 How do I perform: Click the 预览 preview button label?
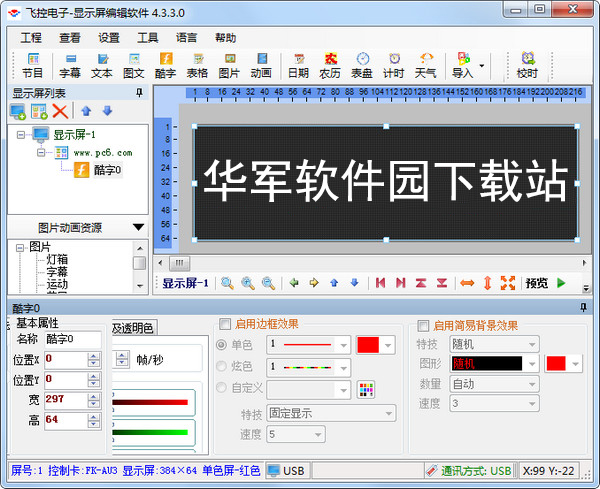coord(536,283)
